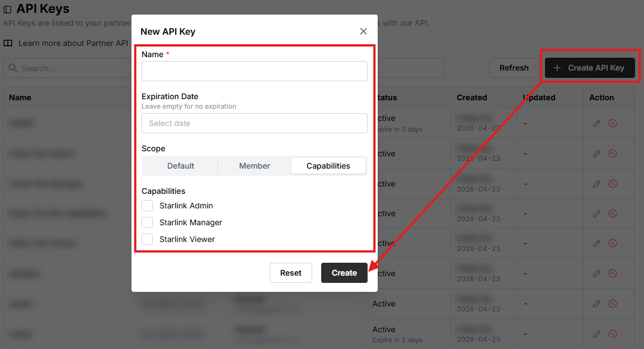The width and height of the screenshot is (644, 349).
Task: Check the Starlink Admin capability
Action: [147, 206]
